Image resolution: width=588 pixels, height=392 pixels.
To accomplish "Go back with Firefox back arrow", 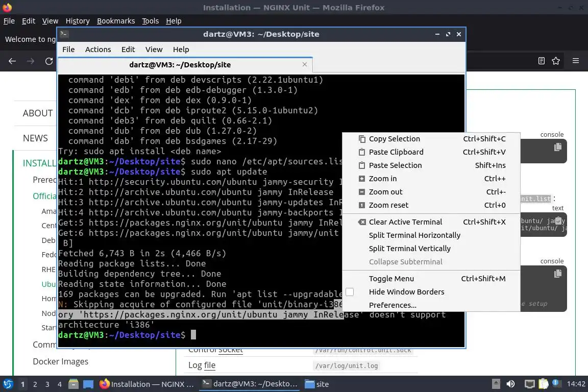I will pos(12,61).
